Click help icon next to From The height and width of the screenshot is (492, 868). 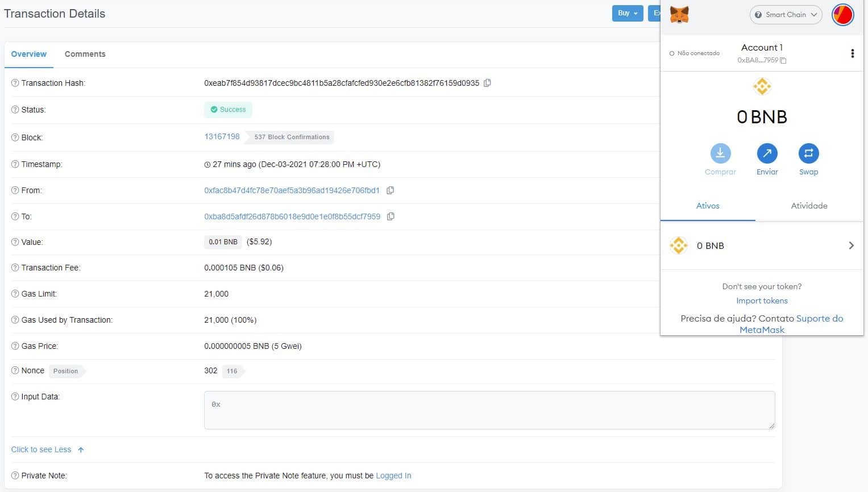click(15, 190)
